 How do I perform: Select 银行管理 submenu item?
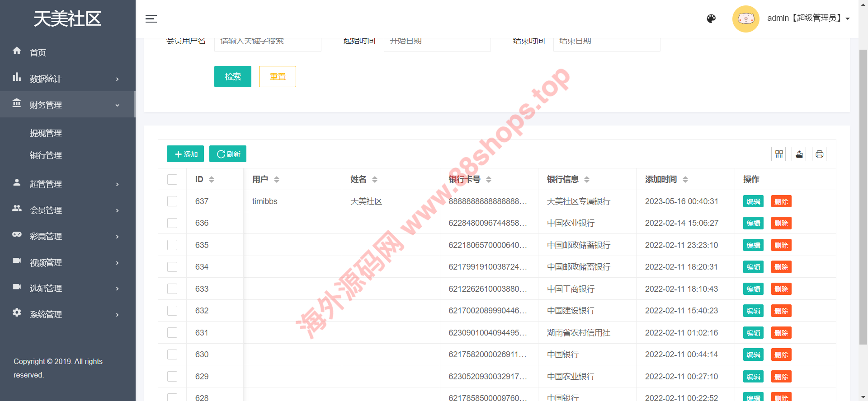46,155
